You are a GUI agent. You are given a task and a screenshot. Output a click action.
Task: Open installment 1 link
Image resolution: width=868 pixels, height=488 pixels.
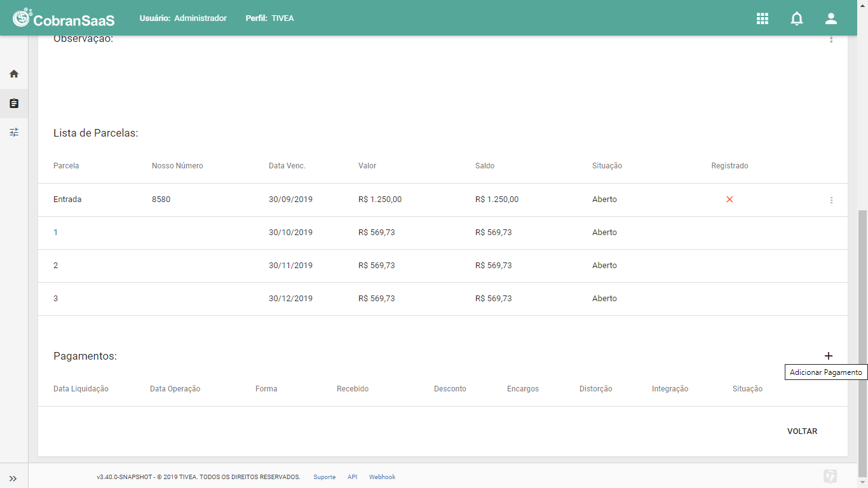tap(56, 233)
